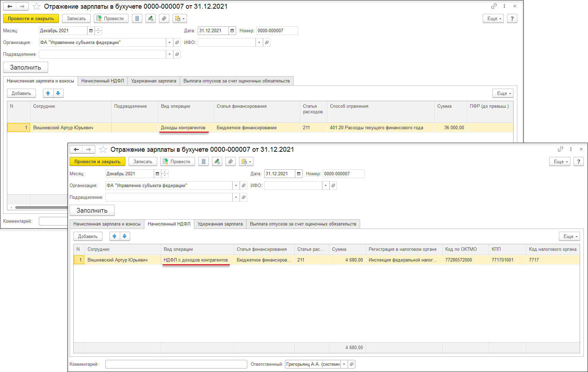This screenshot has width=588, height=372.
Task: Click Провести button in back window
Action: tap(111, 18)
